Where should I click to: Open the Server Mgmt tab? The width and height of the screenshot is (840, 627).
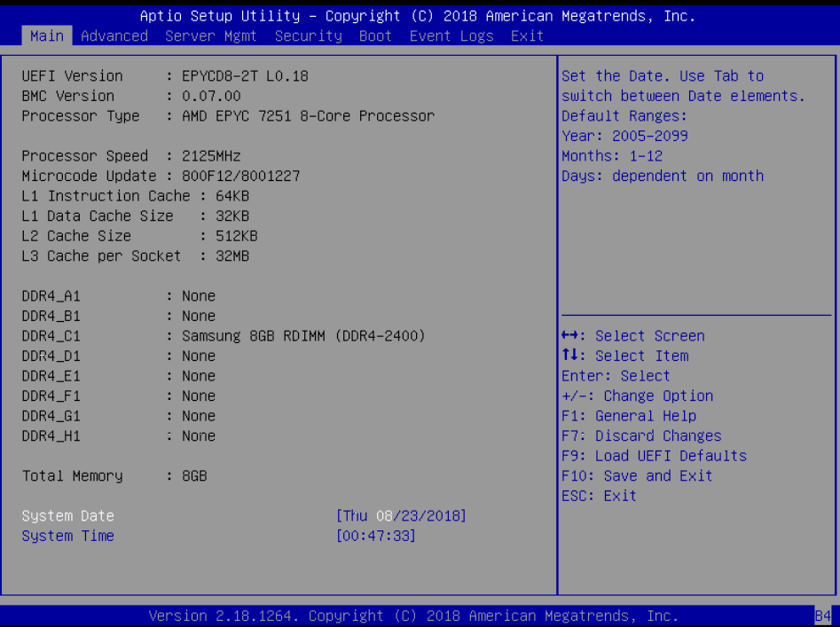click(x=211, y=36)
